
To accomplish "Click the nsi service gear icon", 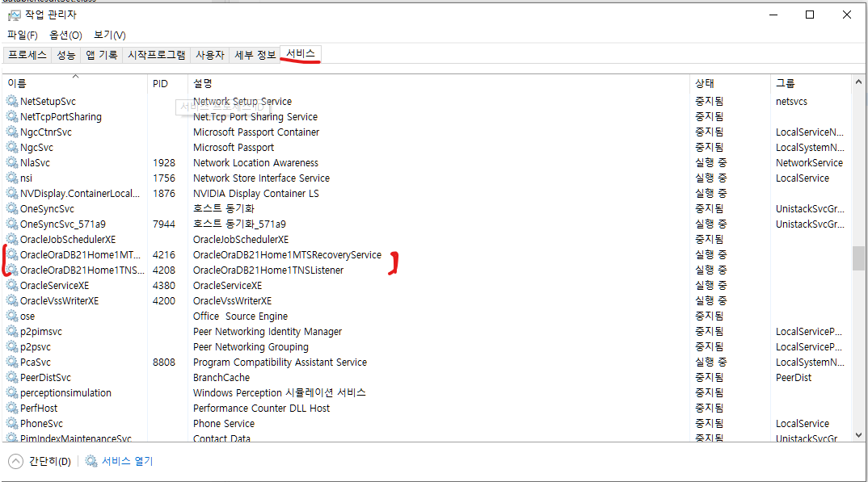I will [x=12, y=178].
